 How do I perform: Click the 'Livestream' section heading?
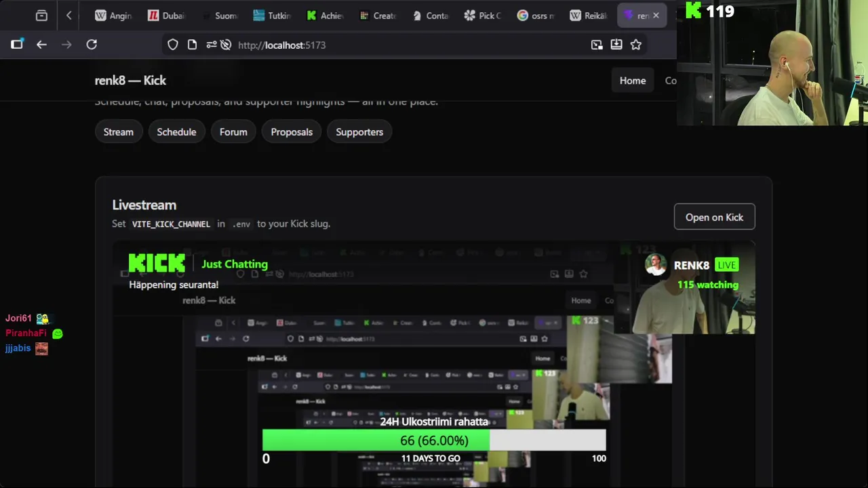[x=144, y=205]
